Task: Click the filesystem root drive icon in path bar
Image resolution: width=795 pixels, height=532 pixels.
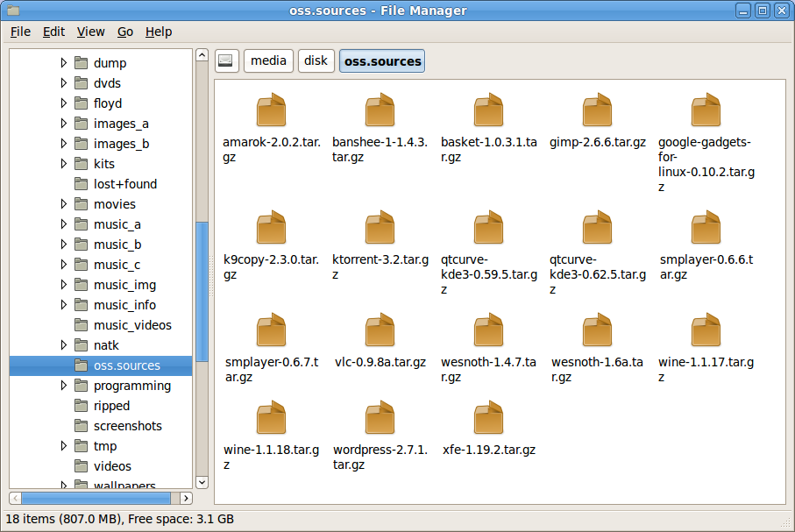Action: tap(226, 60)
